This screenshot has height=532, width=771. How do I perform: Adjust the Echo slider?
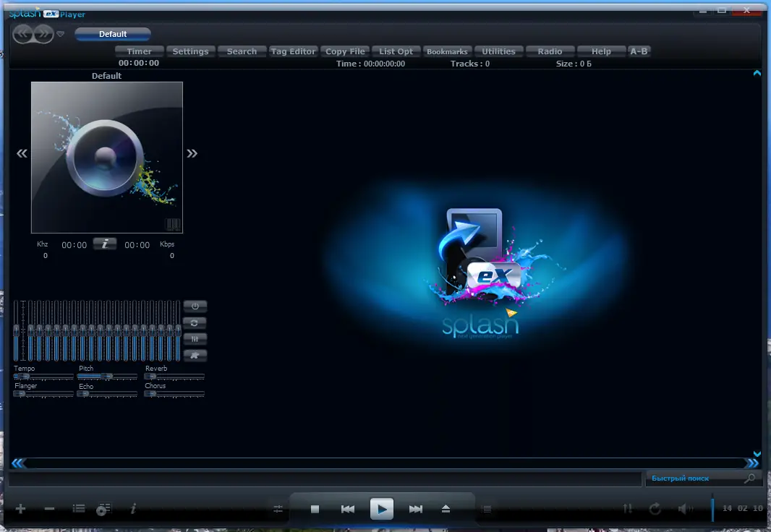point(107,394)
